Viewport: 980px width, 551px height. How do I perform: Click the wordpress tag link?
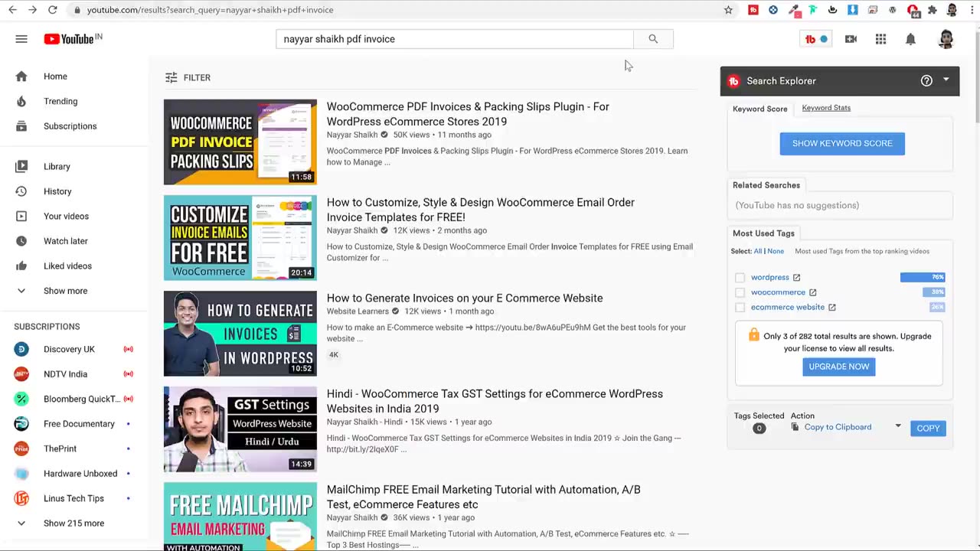tap(770, 277)
